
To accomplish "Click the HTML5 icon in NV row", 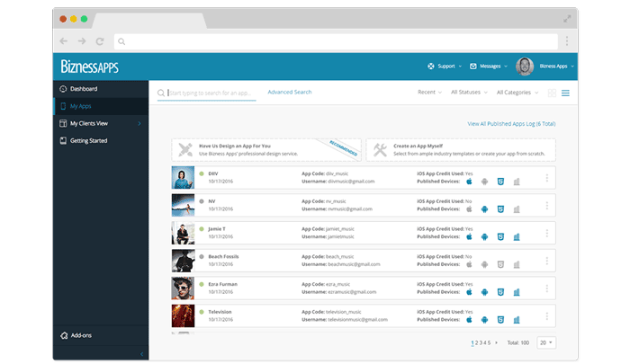I will 500,209.
